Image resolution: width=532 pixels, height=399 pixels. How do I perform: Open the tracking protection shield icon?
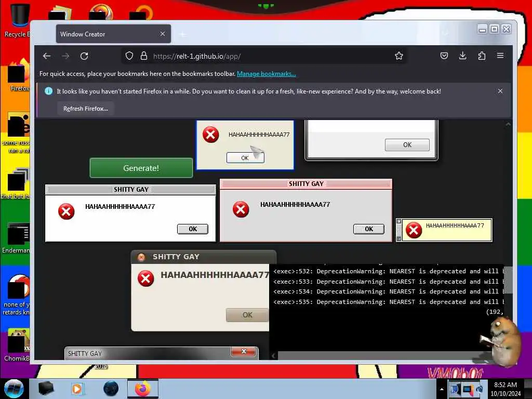click(129, 56)
